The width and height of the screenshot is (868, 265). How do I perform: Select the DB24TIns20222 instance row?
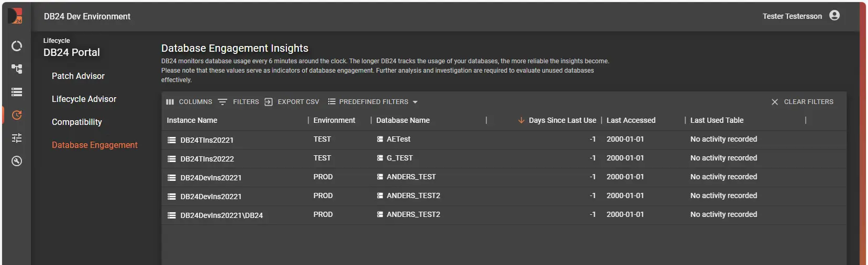click(207, 159)
